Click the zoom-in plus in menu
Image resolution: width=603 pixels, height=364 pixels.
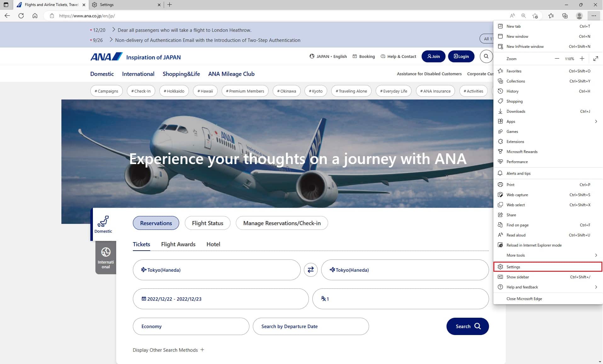[x=582, y=59]
